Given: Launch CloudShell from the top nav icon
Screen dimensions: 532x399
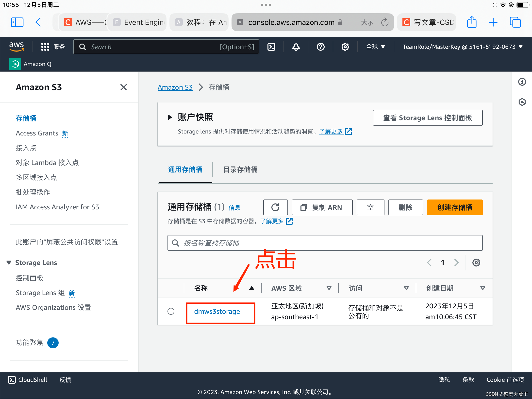Looking at the screenshot, I should coord(271,47).
